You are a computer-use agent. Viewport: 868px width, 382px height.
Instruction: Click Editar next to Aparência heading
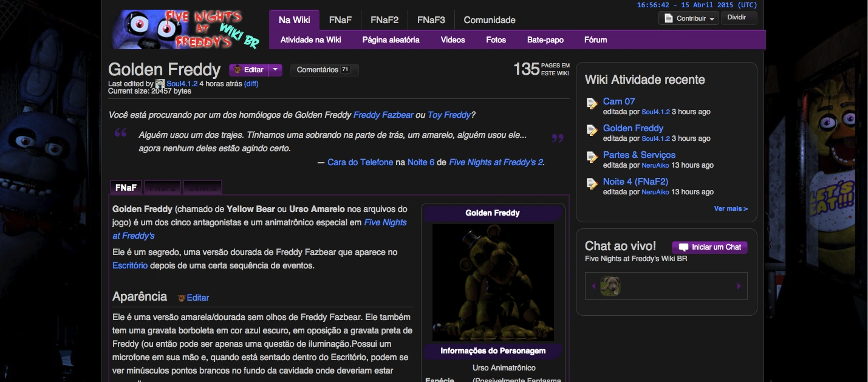[198, 298]
